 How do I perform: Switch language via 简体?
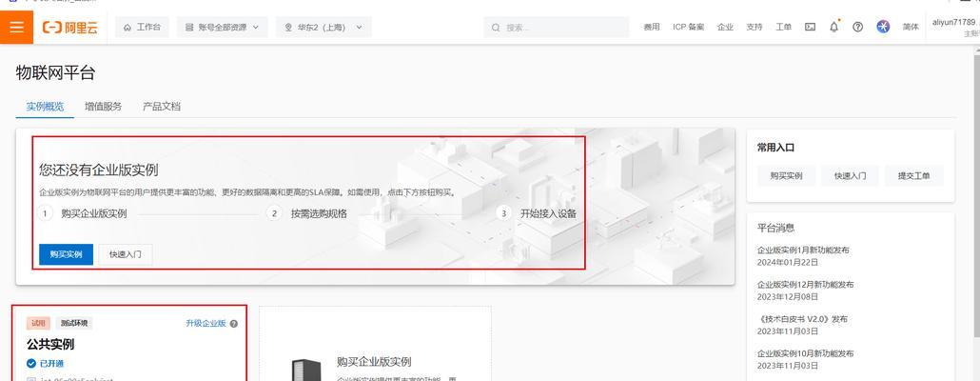(x=911, y=27)
